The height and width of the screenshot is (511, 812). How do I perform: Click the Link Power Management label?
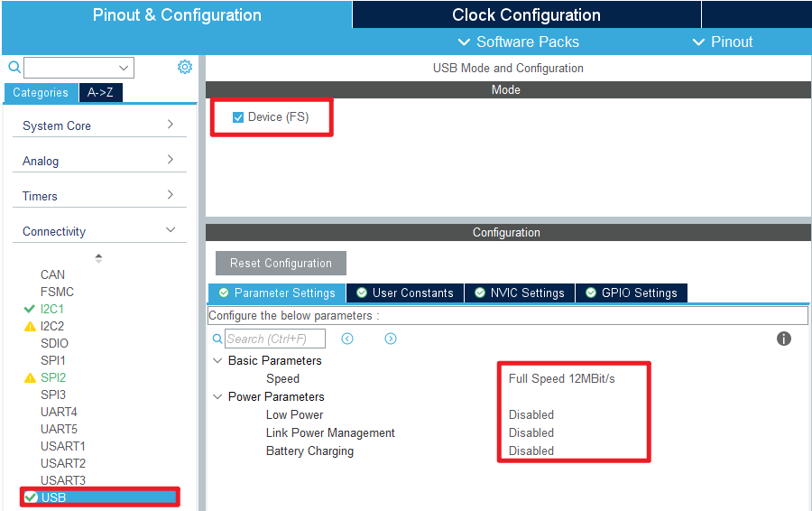pos(330,432)
